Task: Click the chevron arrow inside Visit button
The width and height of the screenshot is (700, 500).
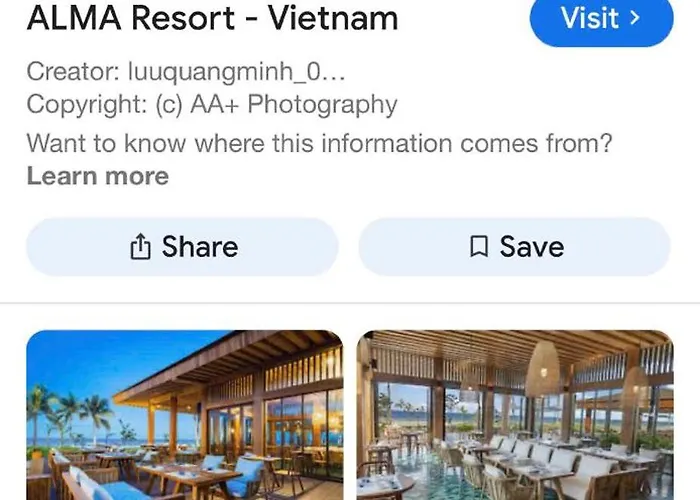Action: point(635,18)
